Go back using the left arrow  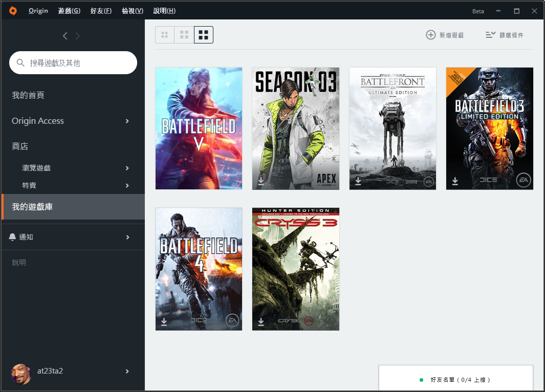65,36
